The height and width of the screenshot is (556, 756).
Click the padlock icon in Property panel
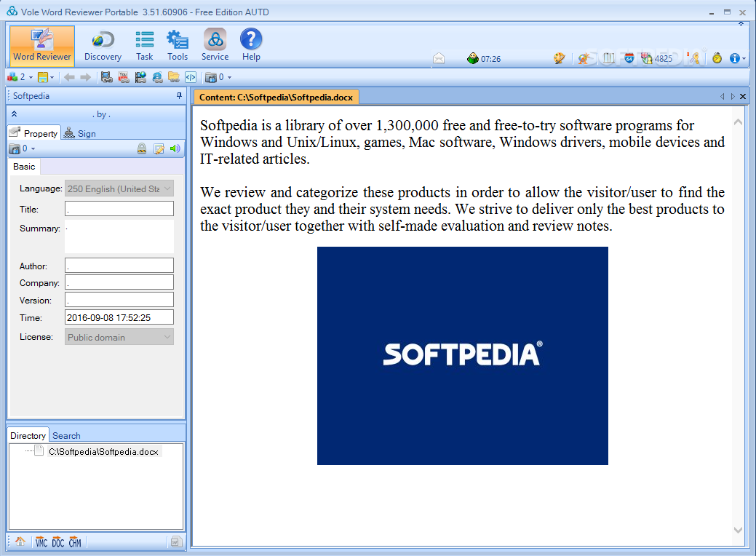point(142,148)
